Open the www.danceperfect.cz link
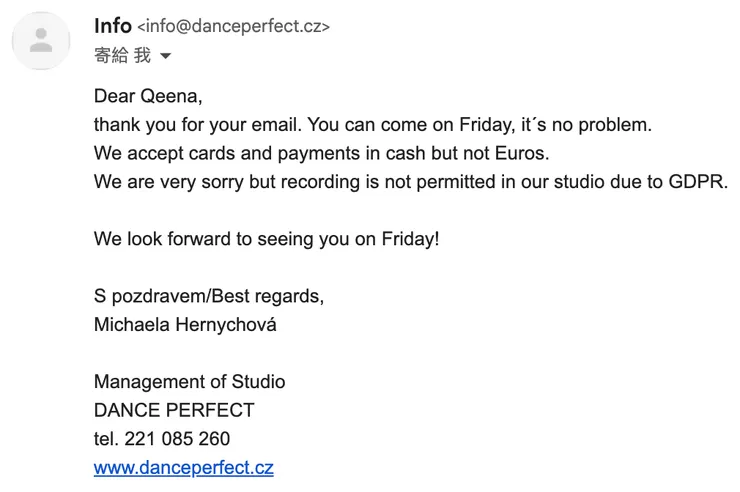Viewport: 740px width, 492px height. [183, 467]
